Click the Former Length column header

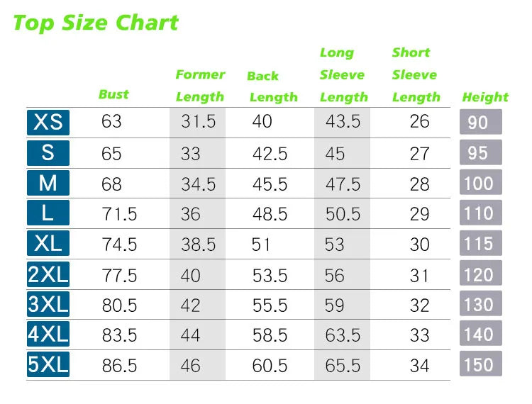click(x=200, y=86)
